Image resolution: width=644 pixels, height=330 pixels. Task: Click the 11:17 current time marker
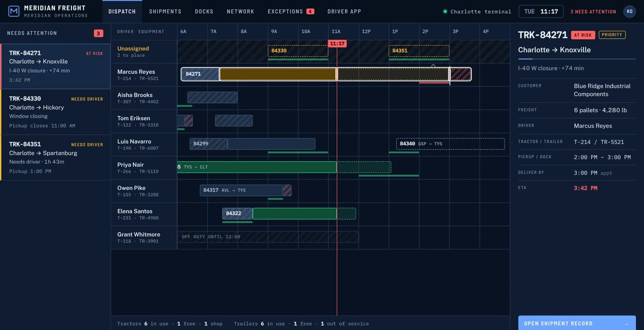(337, 43)
